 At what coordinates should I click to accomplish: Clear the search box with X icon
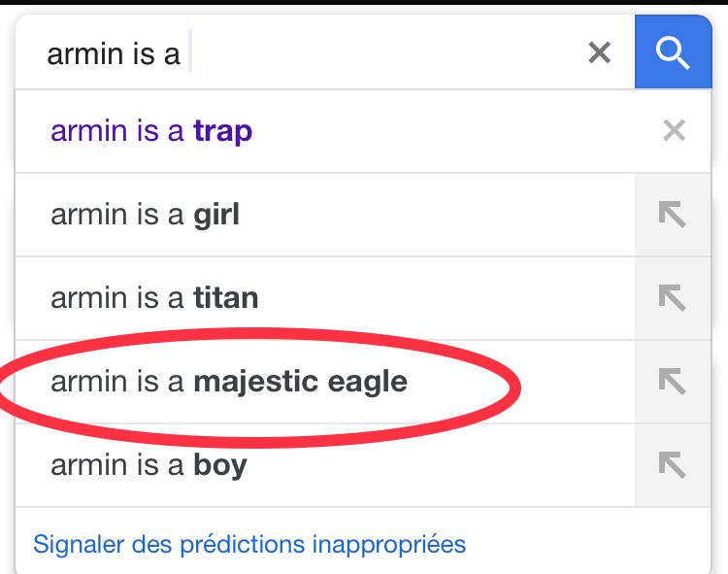tap(600, 52)
